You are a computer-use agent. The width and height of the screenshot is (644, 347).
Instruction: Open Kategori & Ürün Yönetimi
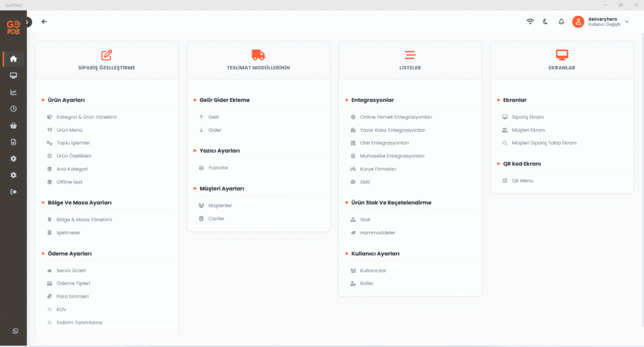pyautogui.click(x=86, y=117)
